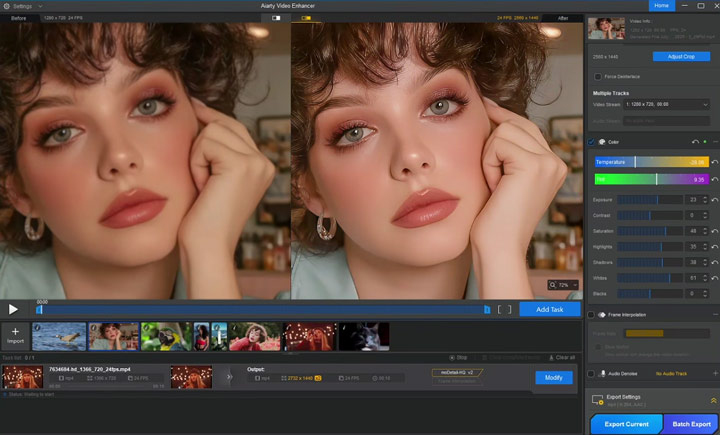Click the Modify button for the task

(x=554, y=378)
